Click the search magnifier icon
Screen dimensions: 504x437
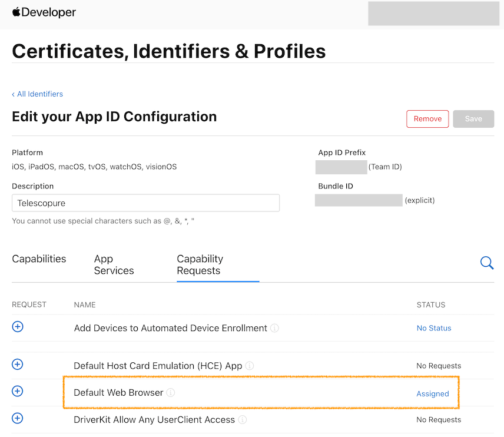(x=487, y=263)
